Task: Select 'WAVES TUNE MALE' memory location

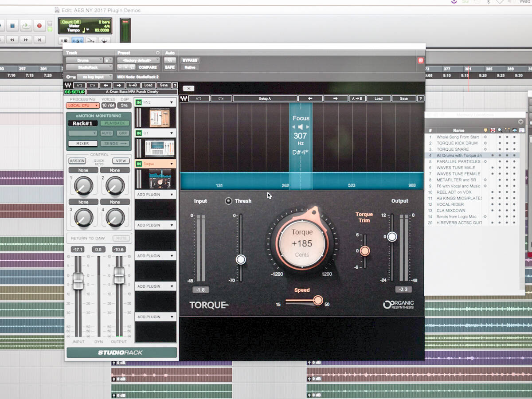Action: click(456, 168)
